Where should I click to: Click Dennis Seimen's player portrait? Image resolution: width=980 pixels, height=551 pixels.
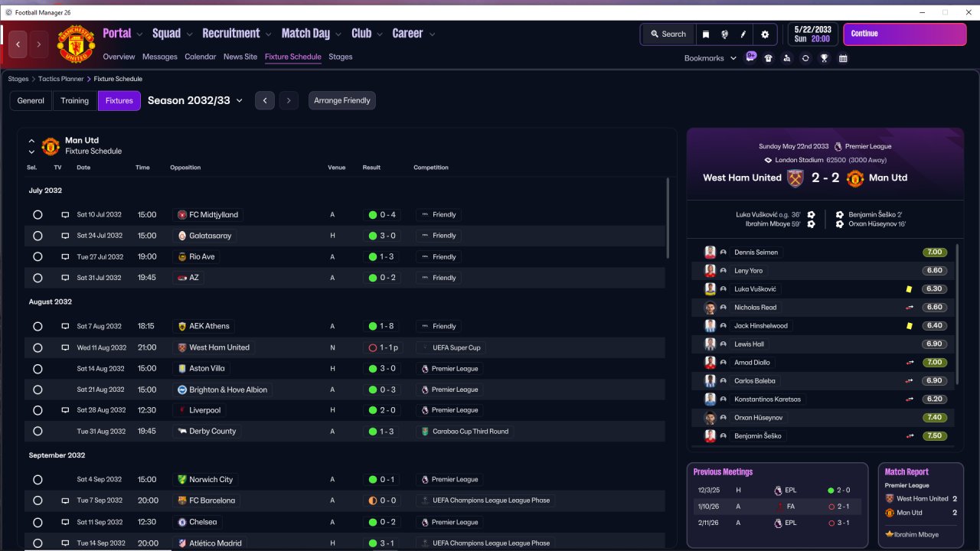[x=710, y=253]
